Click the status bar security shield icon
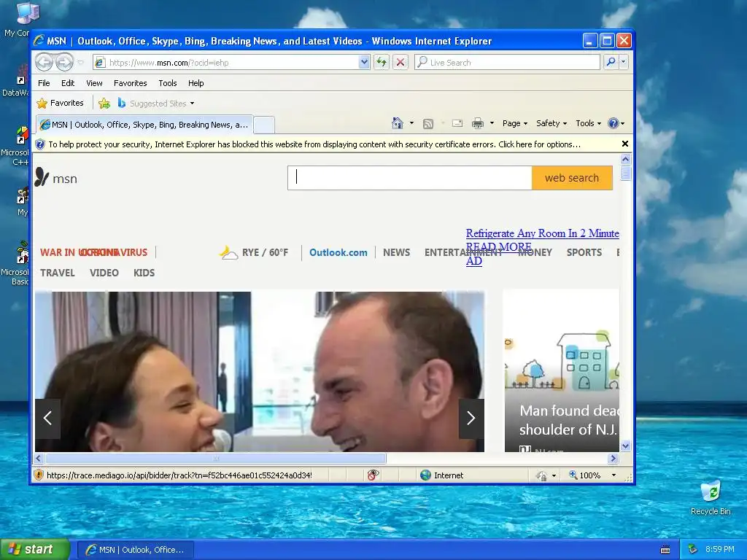Viewport: 747px width, 560px height. pos(39,475)
